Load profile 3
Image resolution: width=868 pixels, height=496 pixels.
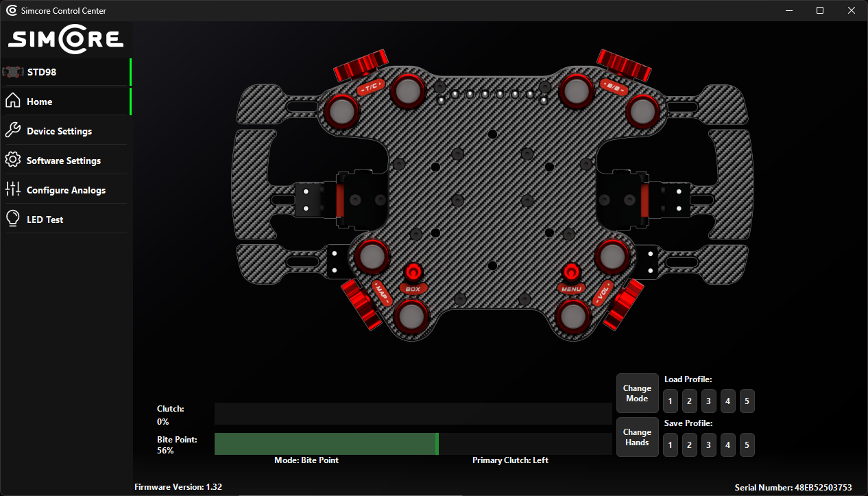pyautogui.click(x=708, y=401)
